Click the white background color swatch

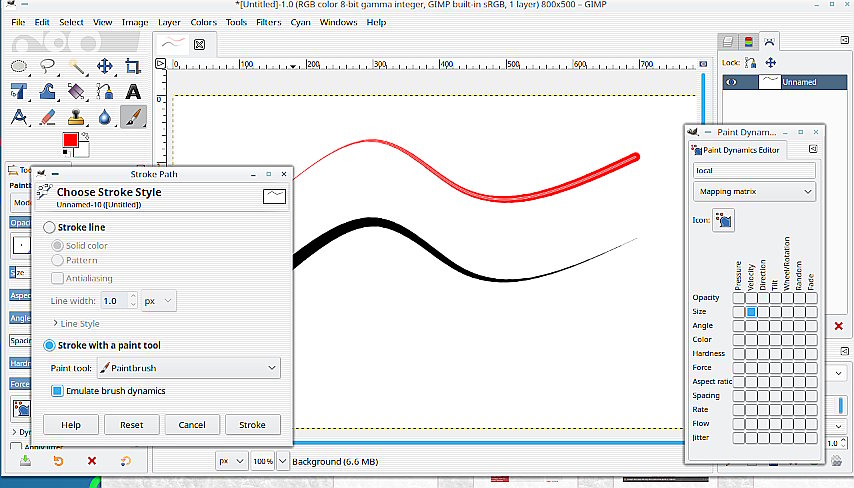pos(83,149)
